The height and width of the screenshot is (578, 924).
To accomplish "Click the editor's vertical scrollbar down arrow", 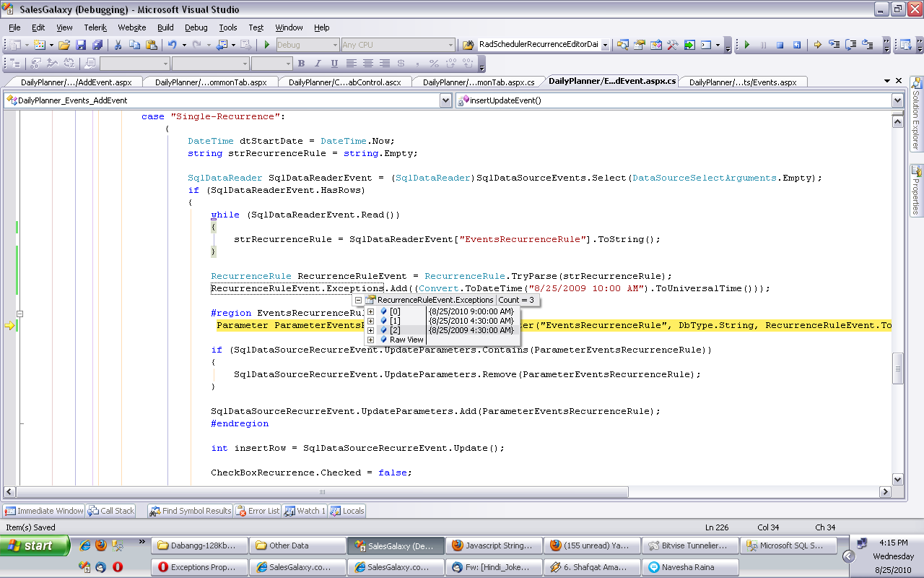I will click(x=897, y=479).
